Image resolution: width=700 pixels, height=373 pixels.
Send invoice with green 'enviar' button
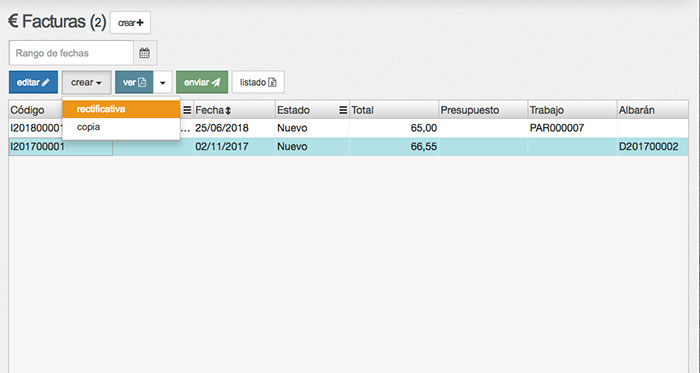coord(202,82)
